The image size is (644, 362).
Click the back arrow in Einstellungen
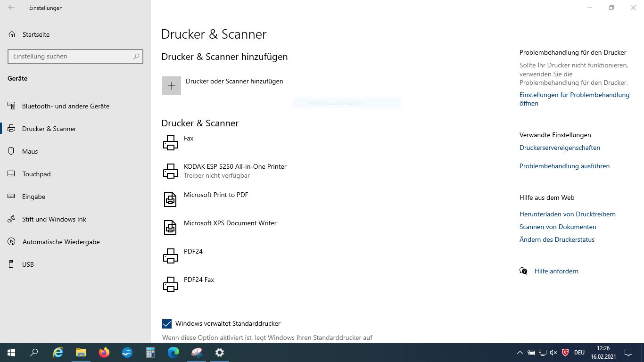(11, 8)
